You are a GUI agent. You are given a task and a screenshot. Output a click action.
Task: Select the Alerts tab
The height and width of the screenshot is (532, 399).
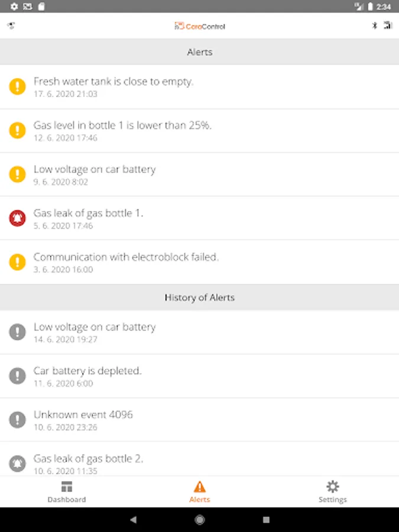pyautogui.click(x=200, y=492)
